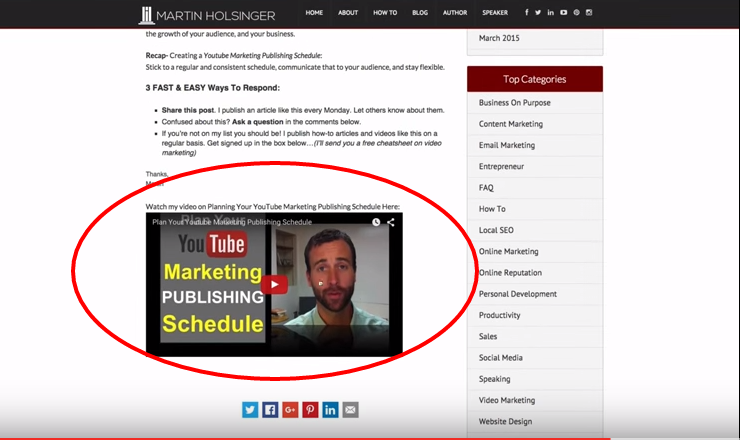Open Instagram profile icon in header

coord(589,13)
